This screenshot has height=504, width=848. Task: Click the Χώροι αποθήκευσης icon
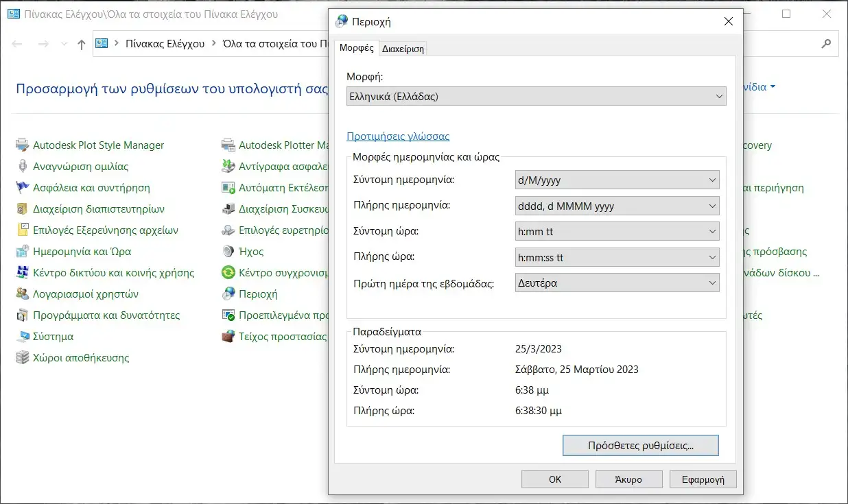pyautogui.click(x=23, y=358)
